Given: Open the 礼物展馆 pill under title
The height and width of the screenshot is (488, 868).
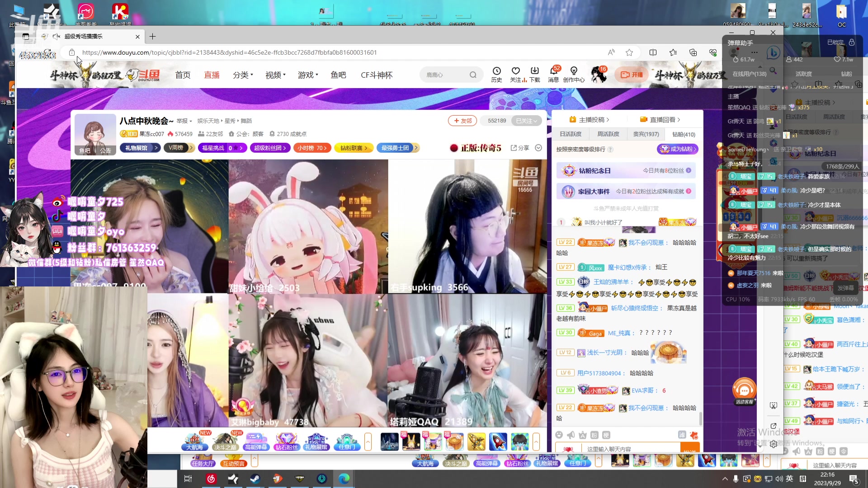Looking at the screenshot, I should click(140, 148).
